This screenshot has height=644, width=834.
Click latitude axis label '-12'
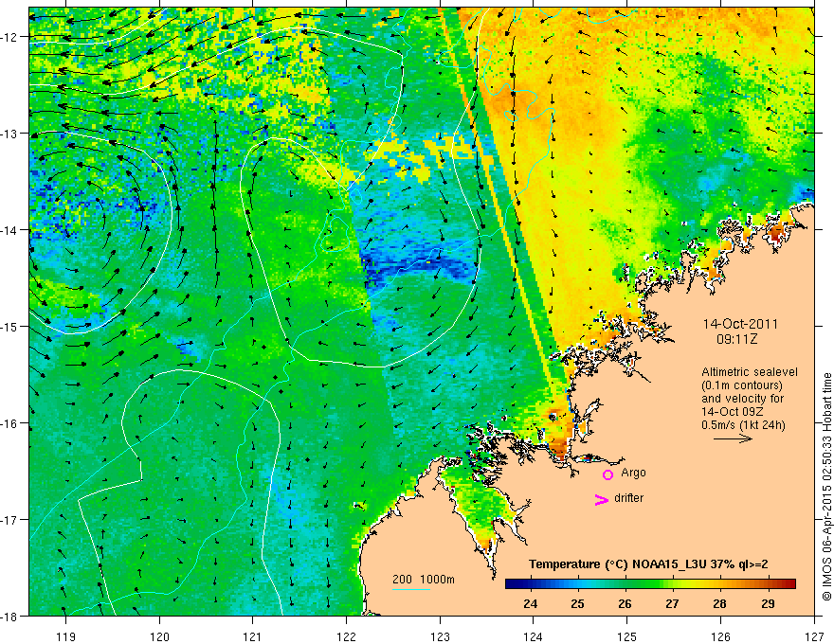pyautogui.click(x=10, y=37)
